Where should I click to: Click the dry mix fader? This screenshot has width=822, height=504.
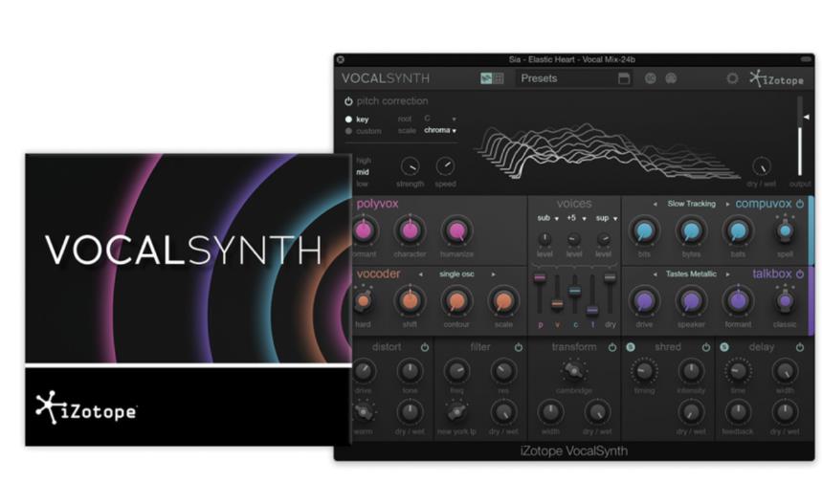point(610,277)
